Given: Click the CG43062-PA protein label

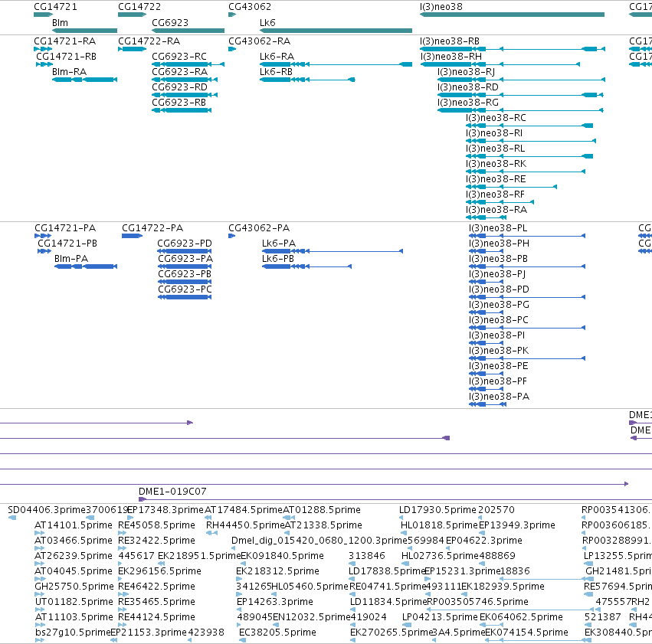Looking at the screenshot, I should click(259, 228).
